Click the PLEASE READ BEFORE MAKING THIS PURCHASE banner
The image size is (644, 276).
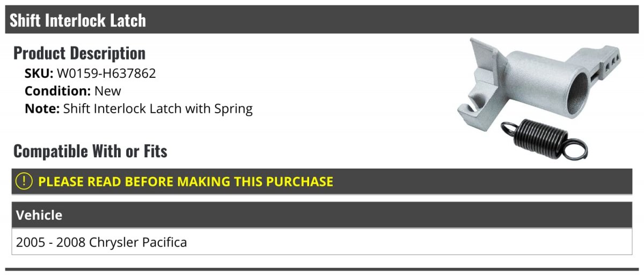(322, 181)
